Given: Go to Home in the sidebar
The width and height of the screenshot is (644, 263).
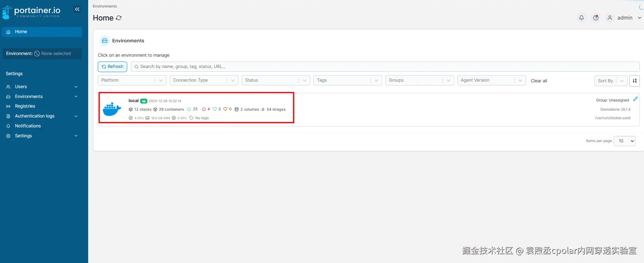Looking at the screenshot, I should click(x=42, y=32).
